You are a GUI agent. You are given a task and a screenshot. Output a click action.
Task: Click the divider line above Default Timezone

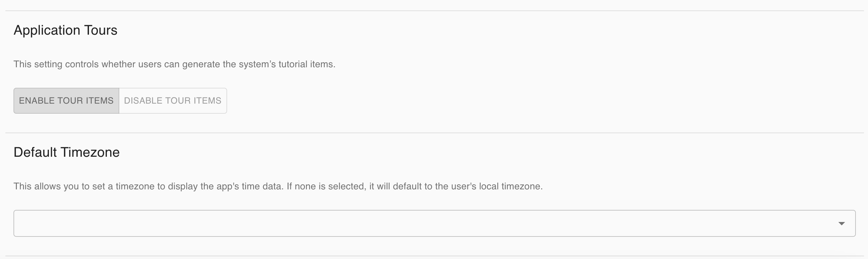(x=434, y=133)
